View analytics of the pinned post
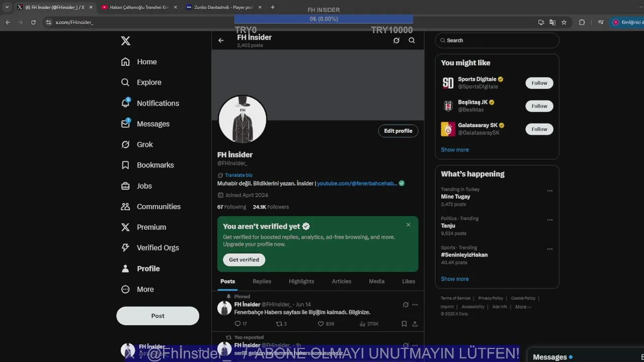The height and width of the screenshot is (362, 644). (369, 324)
